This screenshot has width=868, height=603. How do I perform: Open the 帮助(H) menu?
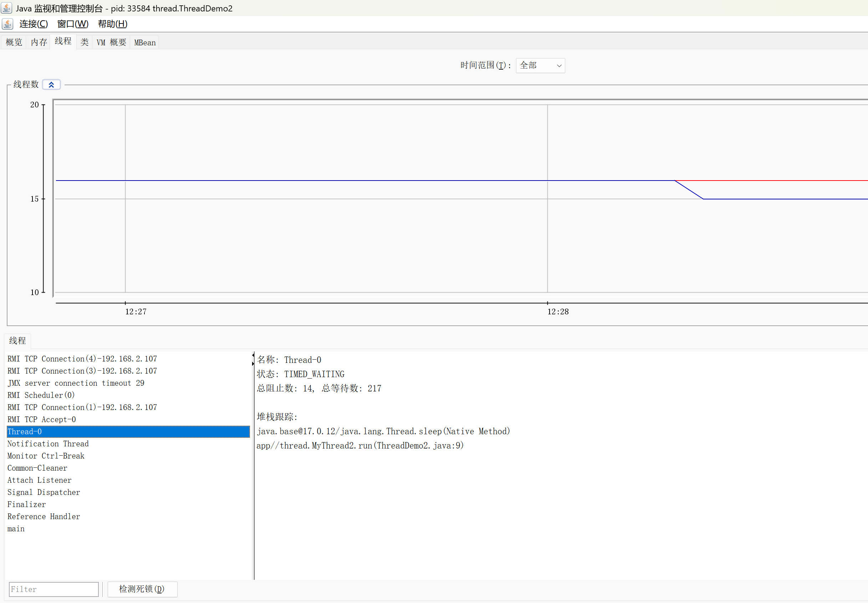pyautogui.click(x=112, y=24)
